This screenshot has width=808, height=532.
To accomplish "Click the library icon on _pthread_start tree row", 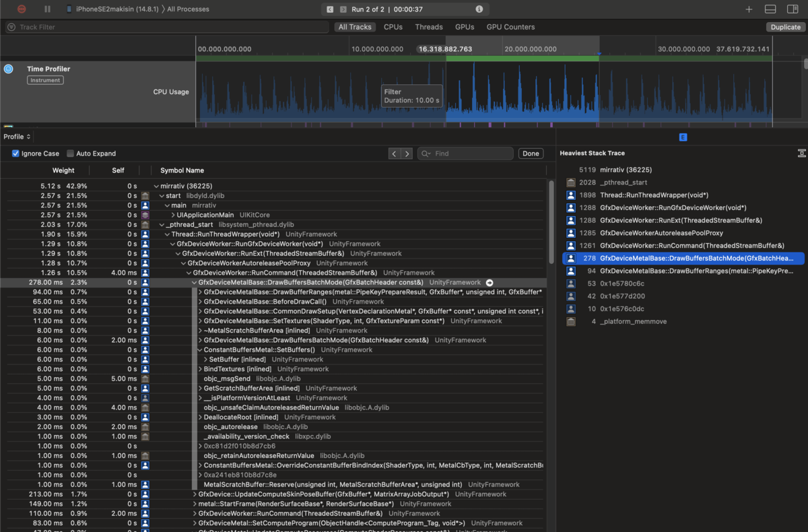I will [145, 224].
